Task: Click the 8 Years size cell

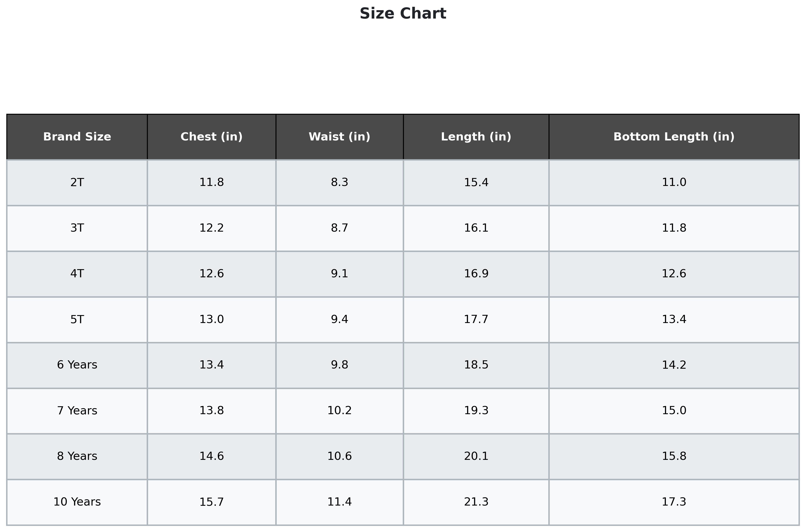Action: (77, 456)
